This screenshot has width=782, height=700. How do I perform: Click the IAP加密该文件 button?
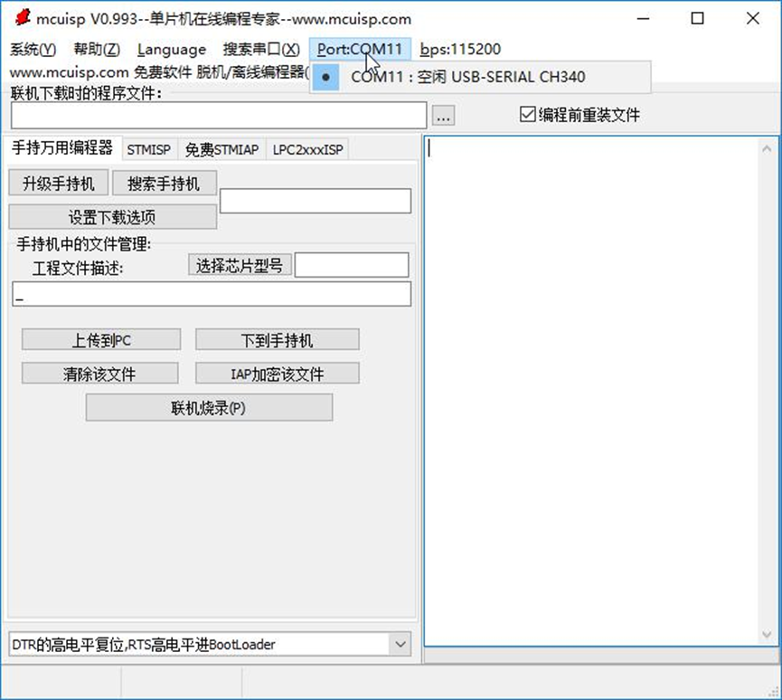[278, 374]
